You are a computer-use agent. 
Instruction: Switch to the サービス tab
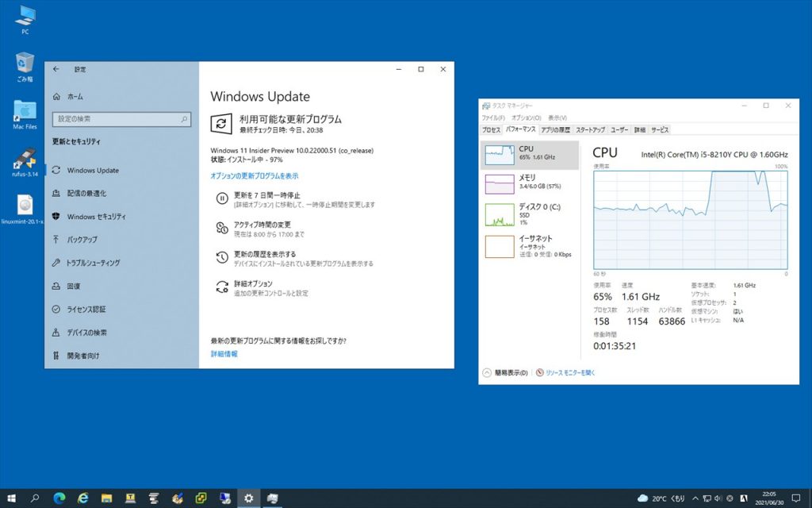(x=660, y=129)
